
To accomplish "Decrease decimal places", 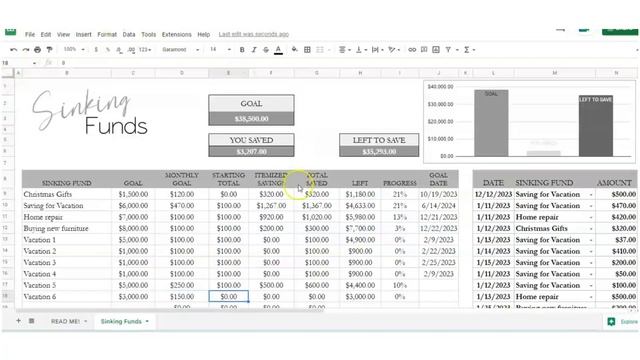I will [x=119, y=50].
